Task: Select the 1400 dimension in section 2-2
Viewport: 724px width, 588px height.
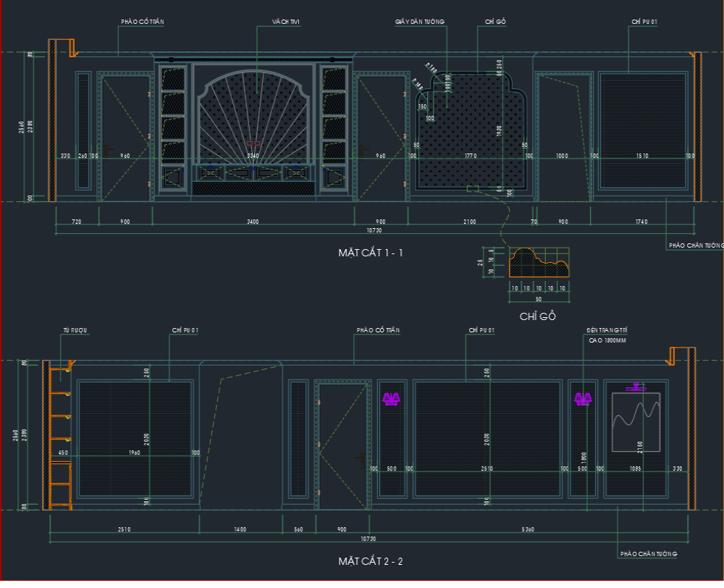Action: (x=240, y=529)
